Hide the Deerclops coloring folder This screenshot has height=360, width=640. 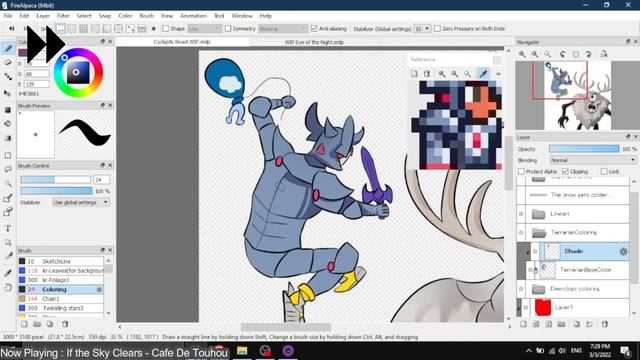[x=521, y=289]
